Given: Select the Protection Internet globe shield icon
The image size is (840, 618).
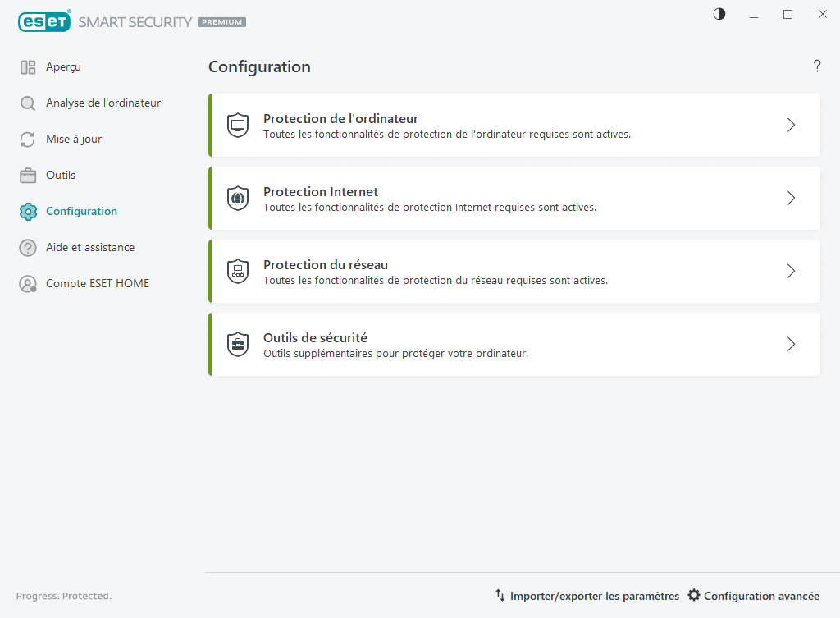Looking at the screenshot, I should (238, 198).
